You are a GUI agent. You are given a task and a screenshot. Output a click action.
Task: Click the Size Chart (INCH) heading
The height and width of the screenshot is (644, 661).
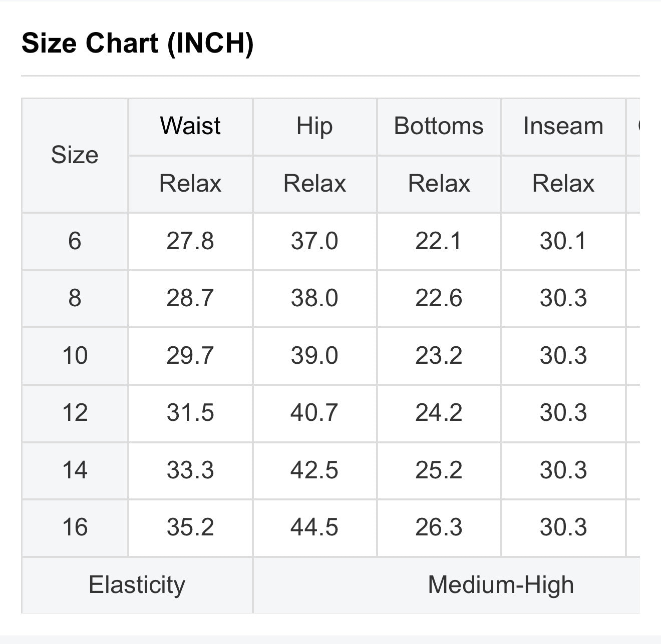coord(138,43)
